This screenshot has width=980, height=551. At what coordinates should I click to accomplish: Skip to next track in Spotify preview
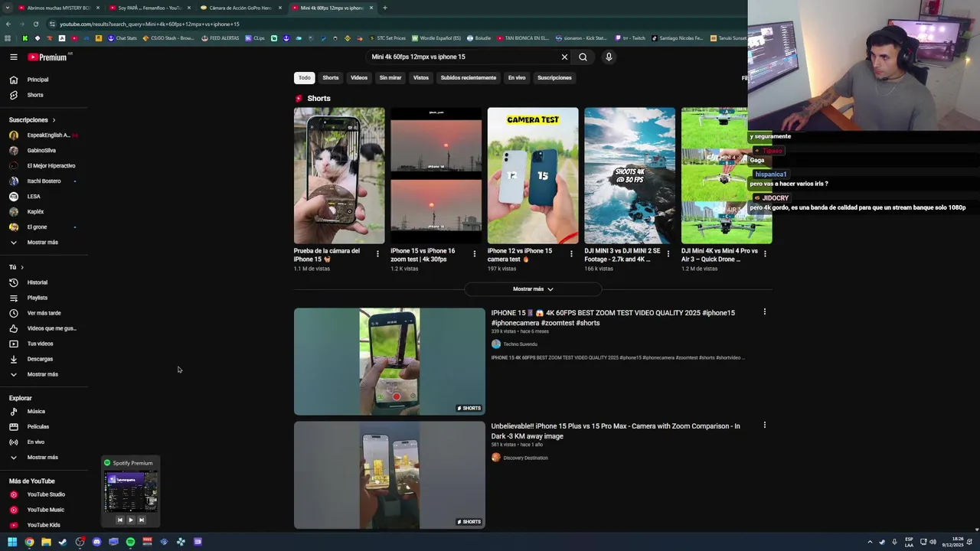point(141,520)
